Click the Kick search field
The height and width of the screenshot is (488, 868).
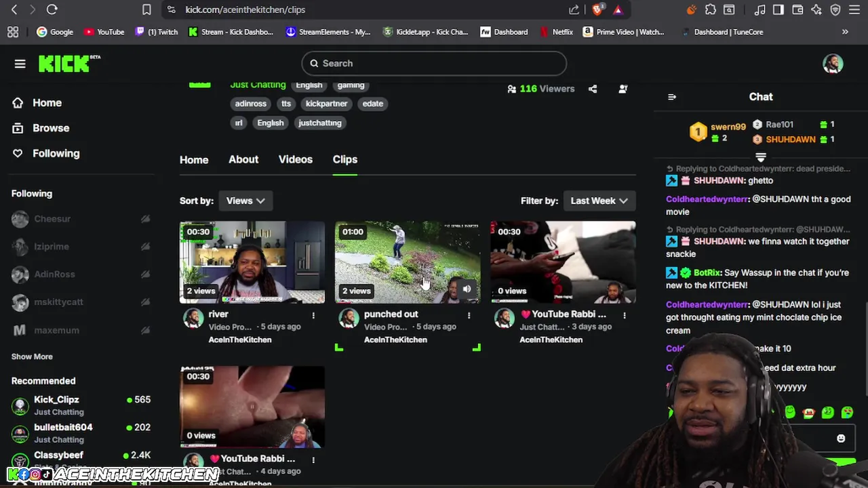[434, 64]
